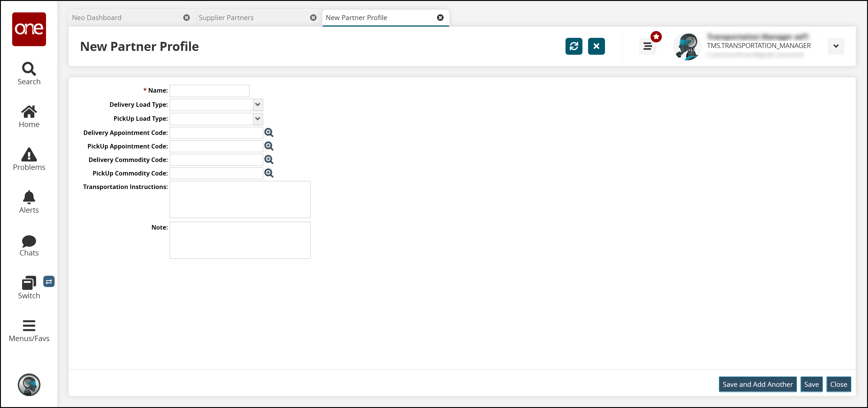Click the starred notifications menu icon
The height and width of the screenshot is (408, 868).
point(647,46)
